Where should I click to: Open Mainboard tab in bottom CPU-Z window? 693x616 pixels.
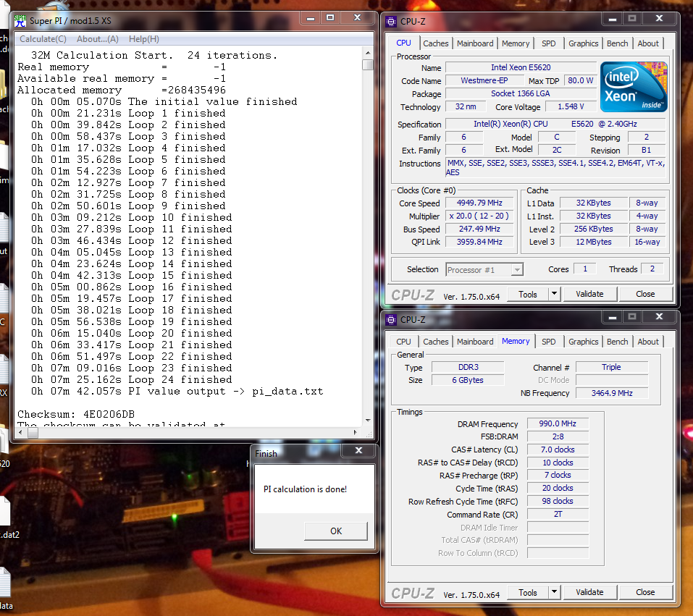[x=475, y=342]
